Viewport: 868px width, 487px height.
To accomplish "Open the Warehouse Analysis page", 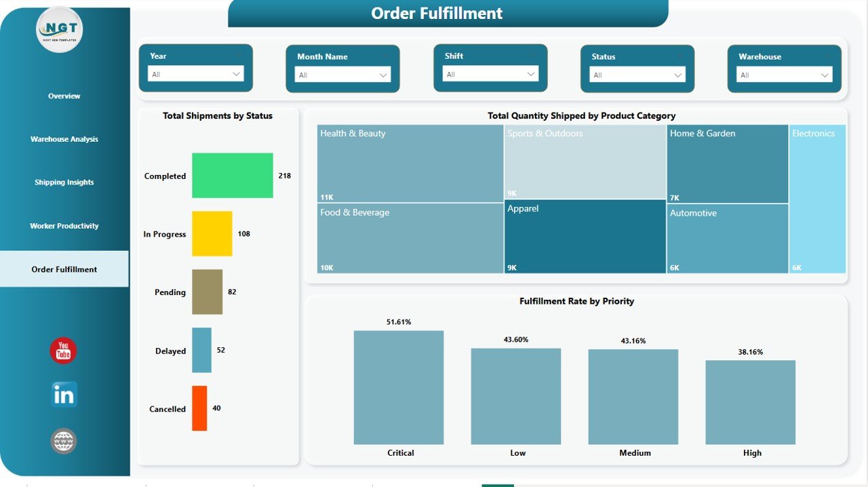I will click(x=64, y=138).
